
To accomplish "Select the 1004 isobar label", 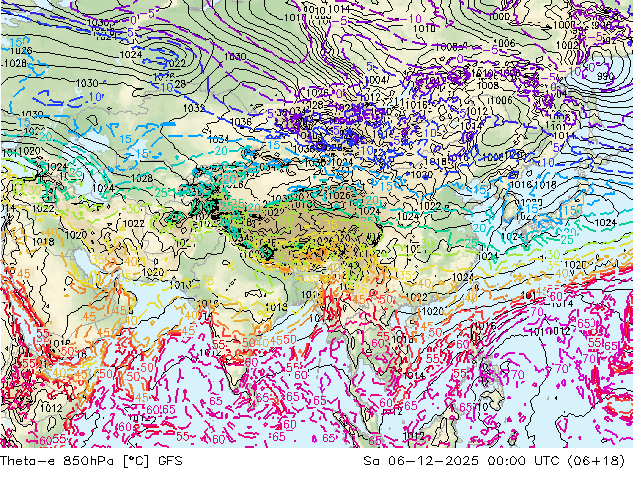I will pyautogui.click(x=376, y=80).
